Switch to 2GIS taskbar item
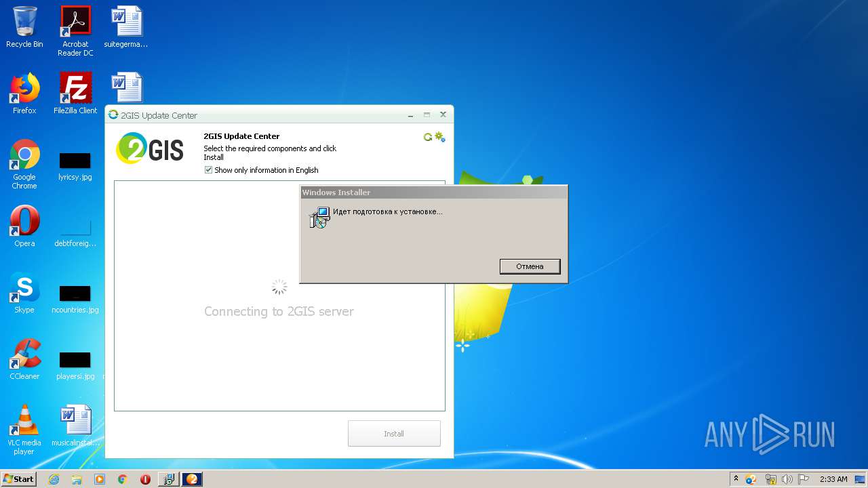This screenshot has width=868, height=488. point(193,479)
